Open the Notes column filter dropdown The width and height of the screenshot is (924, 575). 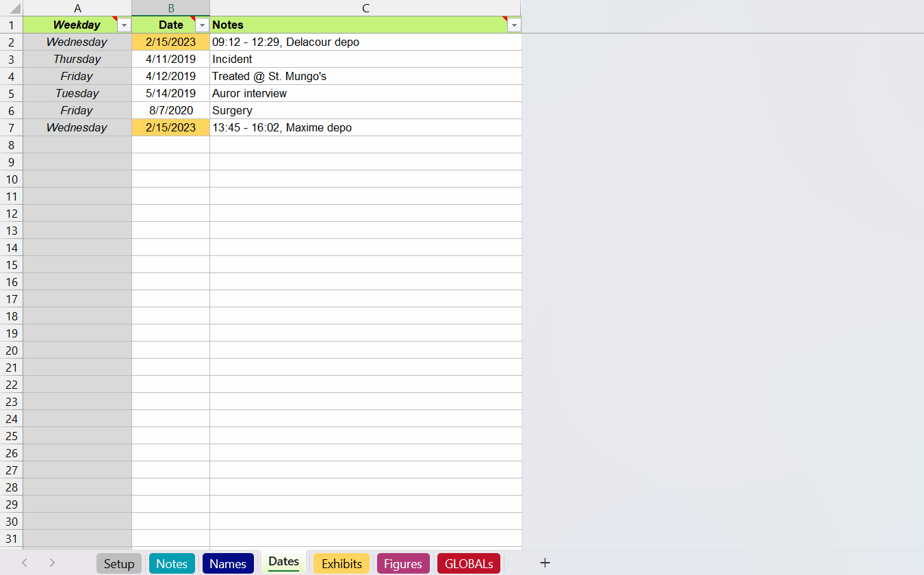coord(514,25)
